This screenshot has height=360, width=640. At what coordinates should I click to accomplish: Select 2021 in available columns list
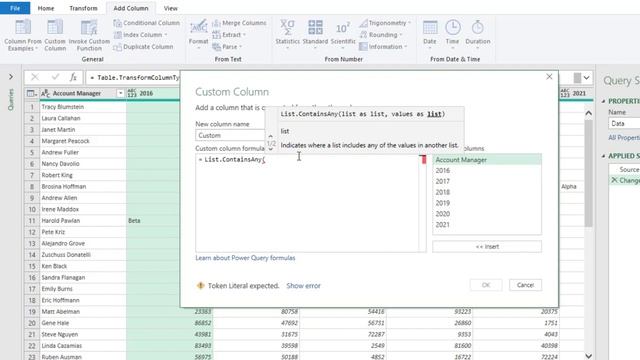pyautogui.click(x=487, y=224)
